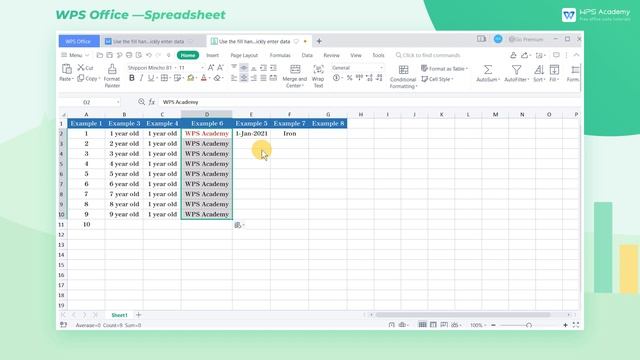Click the align top icon

tap(234, 68)
